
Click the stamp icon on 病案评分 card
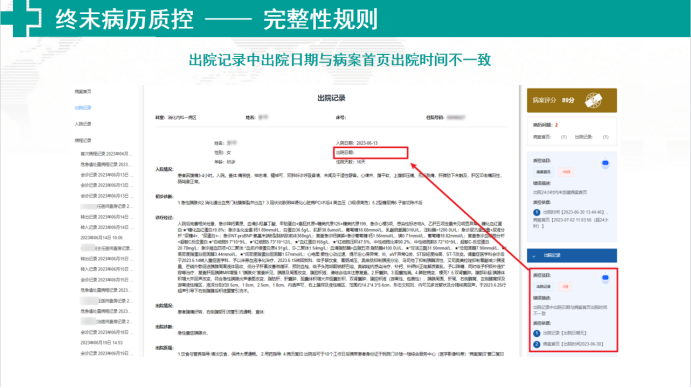pyautogui.click(x=593, y=101)
